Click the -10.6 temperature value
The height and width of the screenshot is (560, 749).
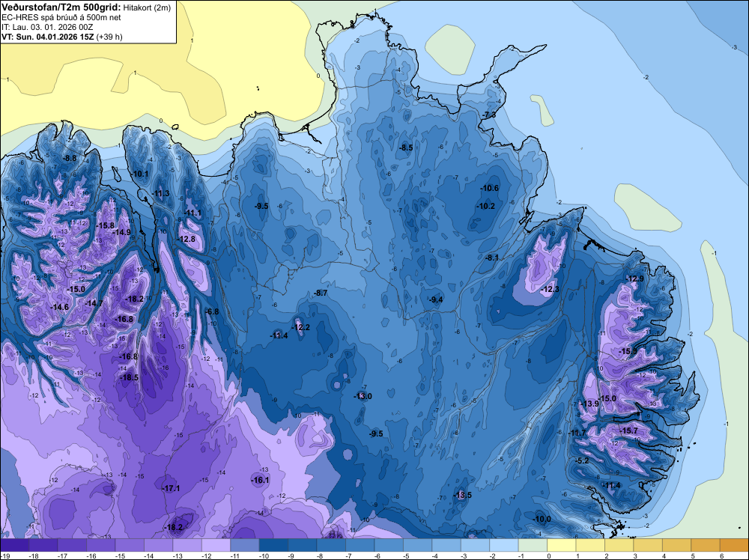[490, 188]
